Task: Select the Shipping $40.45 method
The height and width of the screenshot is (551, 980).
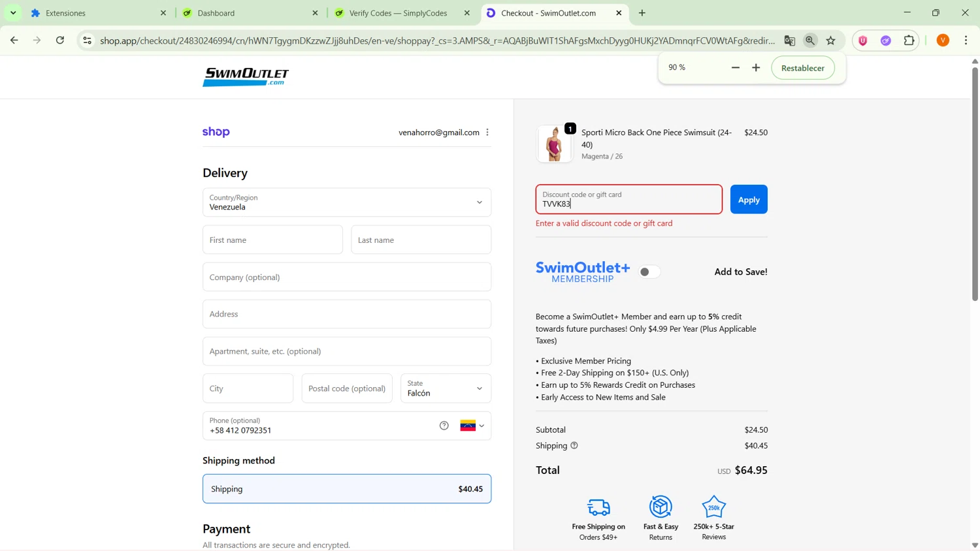Action: (x=347, y=489)
